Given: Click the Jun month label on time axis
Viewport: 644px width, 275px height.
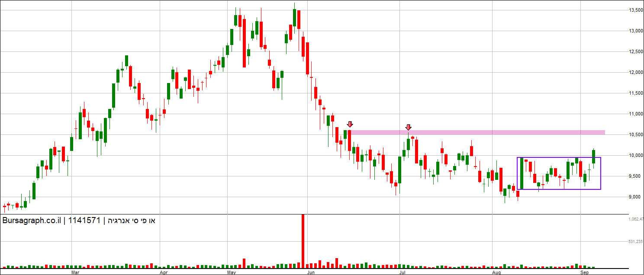Looking at the screenshot, I should point(310,272).
